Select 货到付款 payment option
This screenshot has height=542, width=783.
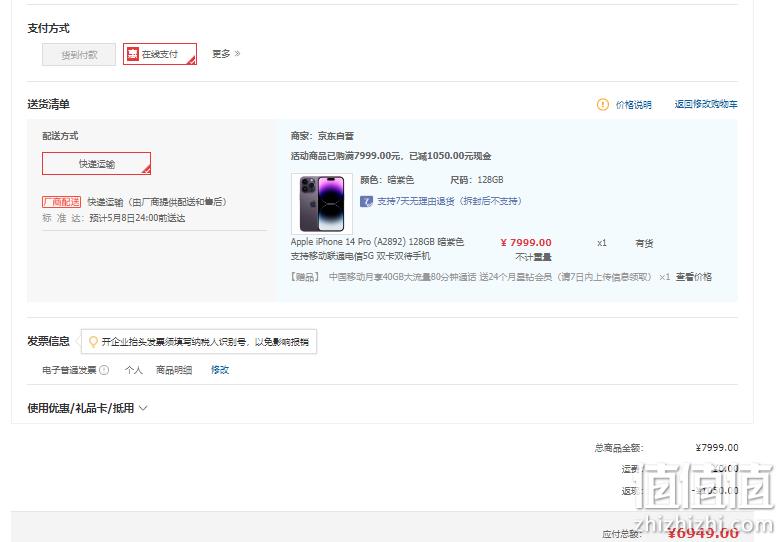(79, 54)
